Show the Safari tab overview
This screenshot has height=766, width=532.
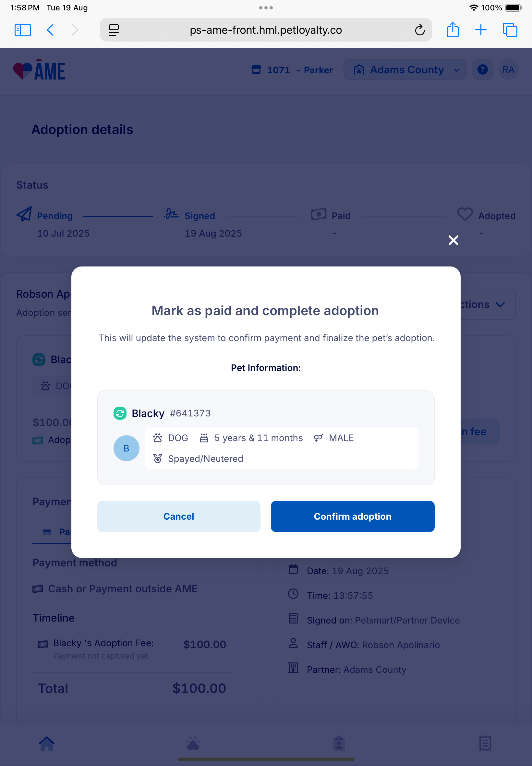pyautogui.click(x=509, y=30)
